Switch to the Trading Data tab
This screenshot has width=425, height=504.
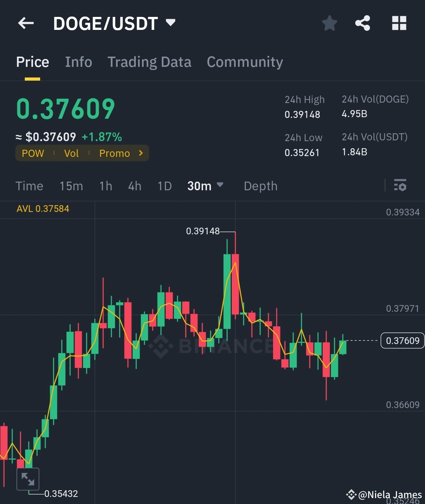pyautogui.click(x=149, y=62)
